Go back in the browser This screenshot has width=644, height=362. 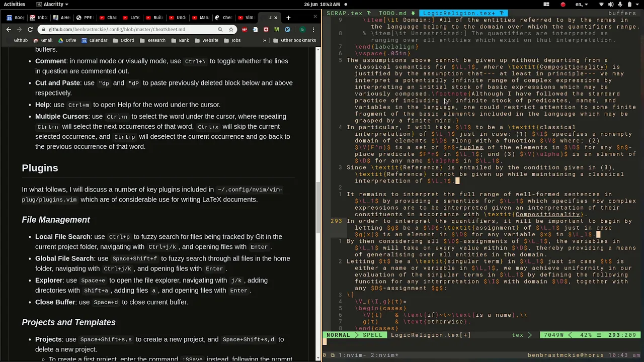tap(9, 30)
